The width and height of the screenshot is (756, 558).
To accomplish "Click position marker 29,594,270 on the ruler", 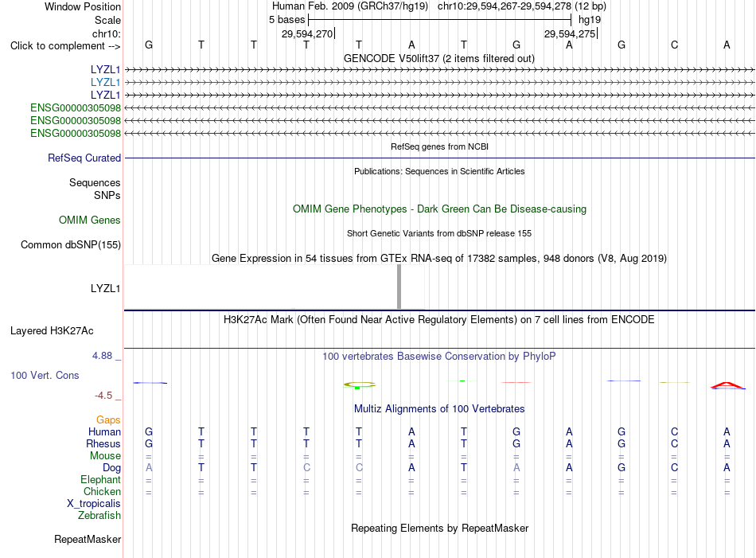I will click(307, 33).
